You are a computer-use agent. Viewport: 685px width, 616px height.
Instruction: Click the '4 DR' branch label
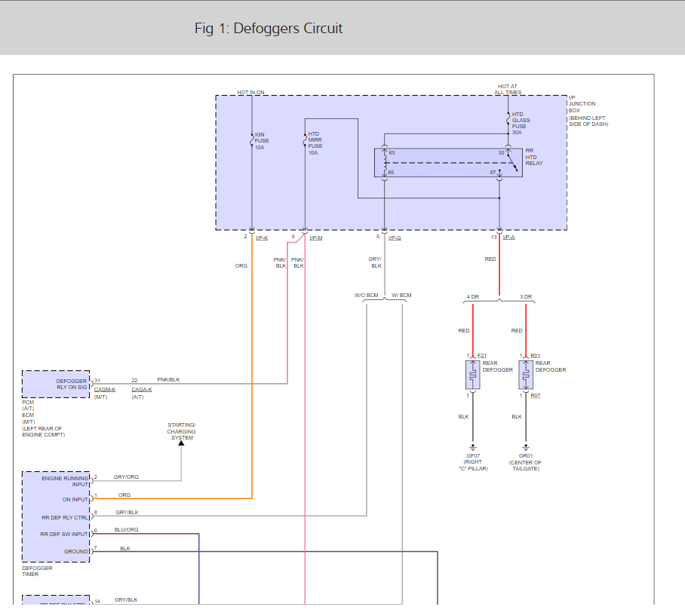473,297
